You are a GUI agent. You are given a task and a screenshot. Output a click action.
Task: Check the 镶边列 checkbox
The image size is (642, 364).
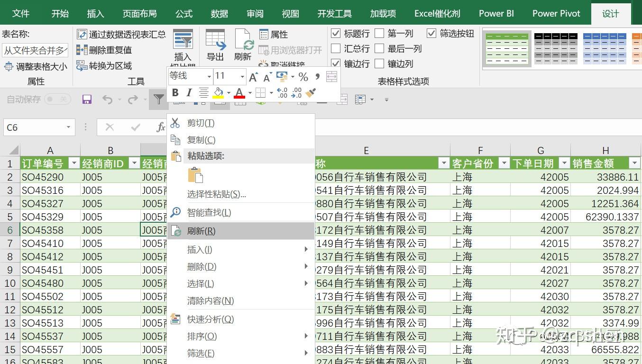pos(379,64)
